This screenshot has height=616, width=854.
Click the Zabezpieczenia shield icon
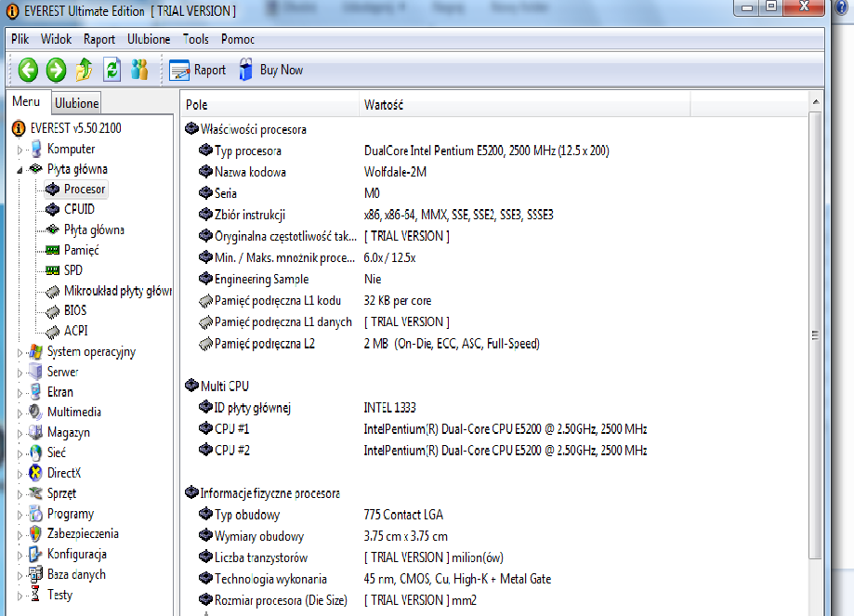(x=35, y=533)
